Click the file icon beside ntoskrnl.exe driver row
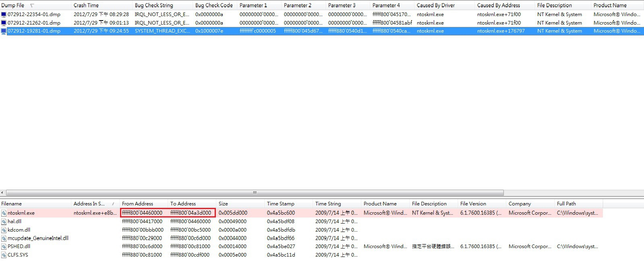644x261 pixels. tap(4, 213)
